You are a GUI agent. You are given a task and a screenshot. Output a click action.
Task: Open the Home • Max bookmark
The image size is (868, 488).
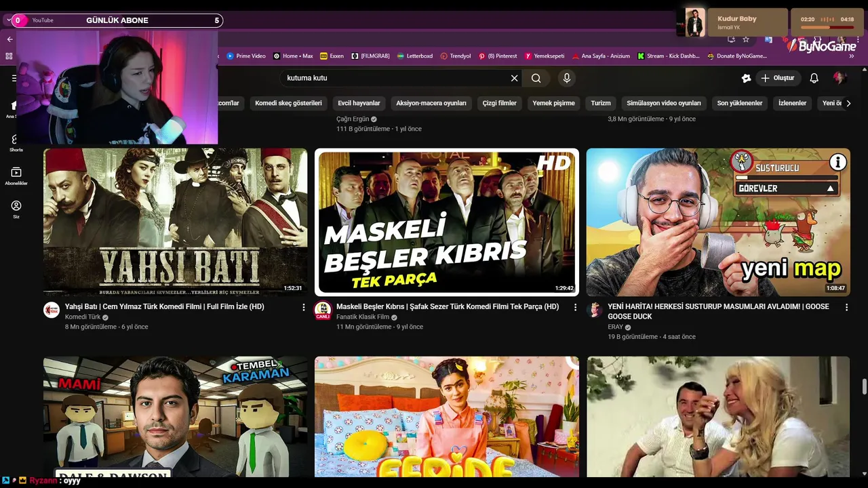point(293,56)
